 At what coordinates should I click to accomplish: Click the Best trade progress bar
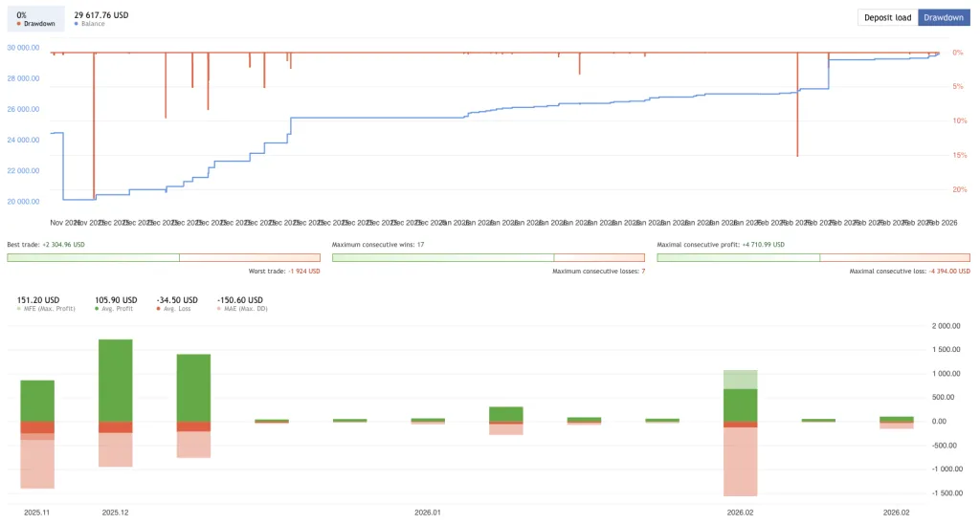point(163,257)
